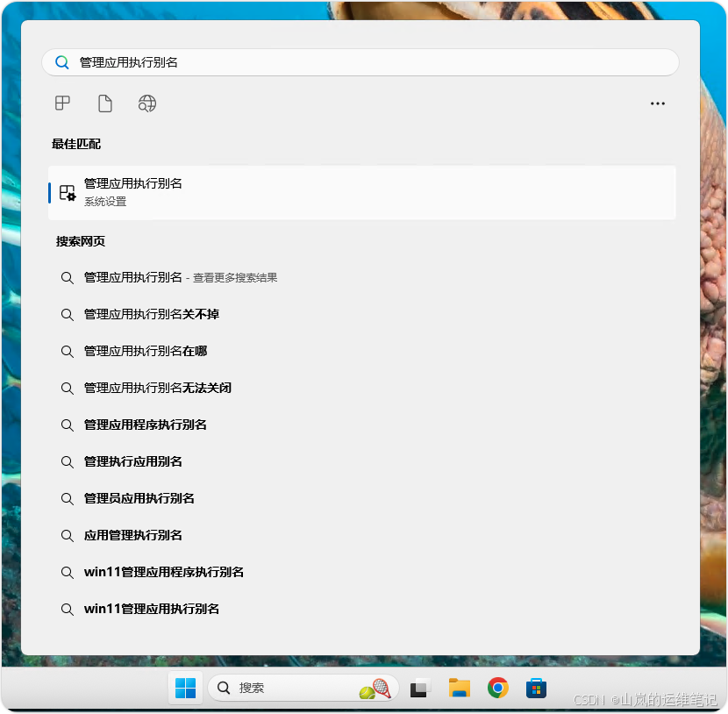Launch Chrome from the taskbar
Viewport: 728px width, 714px height.
tap(498, 687)
